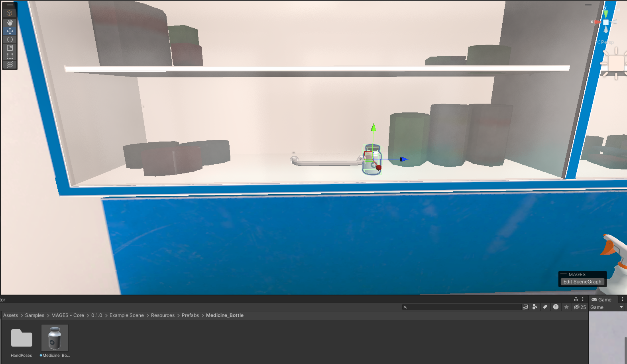Open the project panel three-dot menu
Viewport: 627px width, 364px height.
[x=583, y=299]
